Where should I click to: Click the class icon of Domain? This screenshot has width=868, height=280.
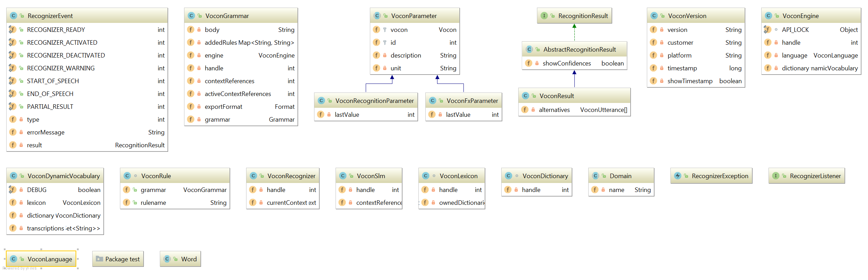[x=596, y=176]
